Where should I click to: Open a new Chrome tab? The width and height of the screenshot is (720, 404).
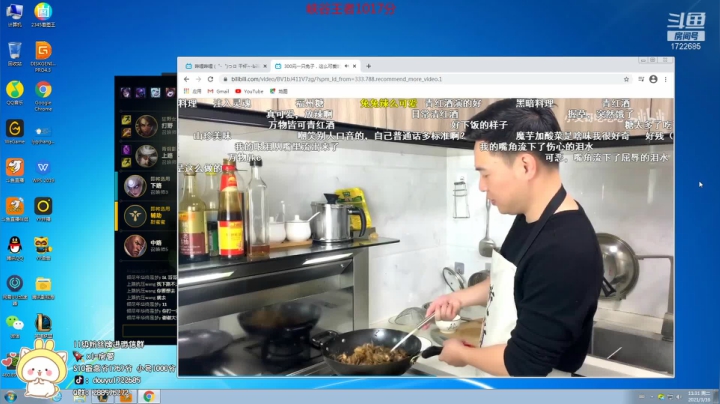[368, 66]
